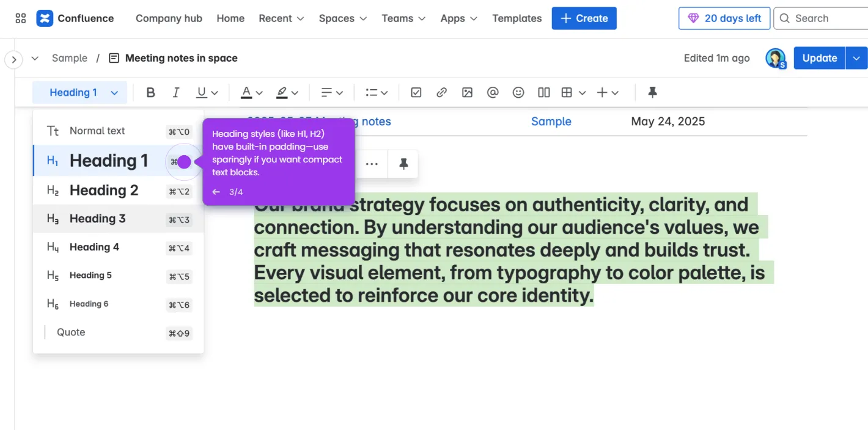Toggle italic formatting
The image size is (868, 430).
coord(176,93)
